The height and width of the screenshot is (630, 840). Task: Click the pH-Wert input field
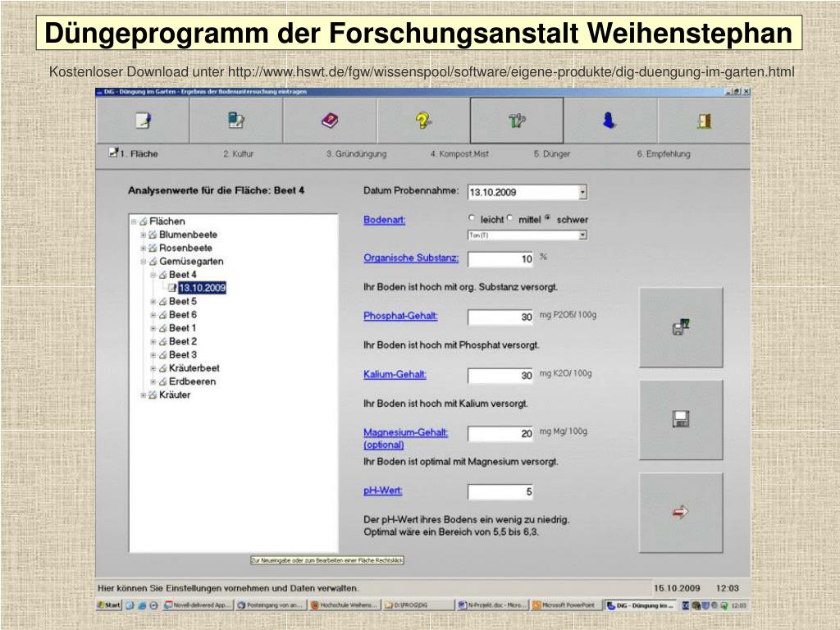pos(500,492)
